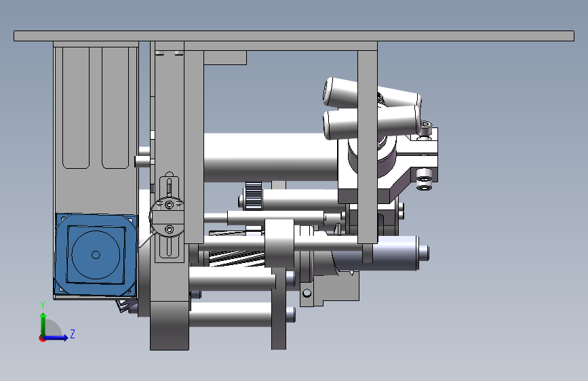The height and width of the screenshot is (381, 588).
Task: Select the highlighted blue motor end cap
Action: click(96, 255)
